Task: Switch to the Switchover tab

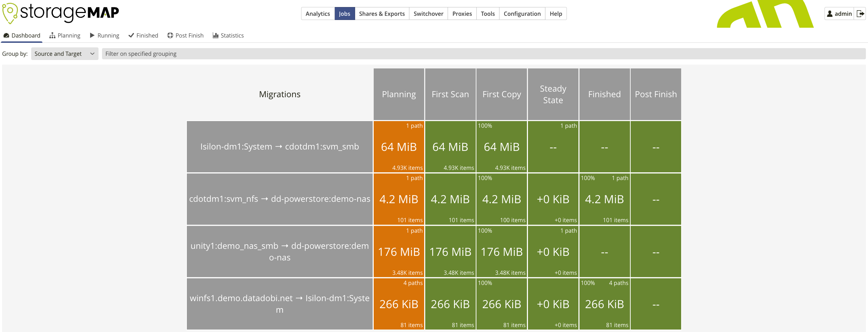Action: click(428, 13)
